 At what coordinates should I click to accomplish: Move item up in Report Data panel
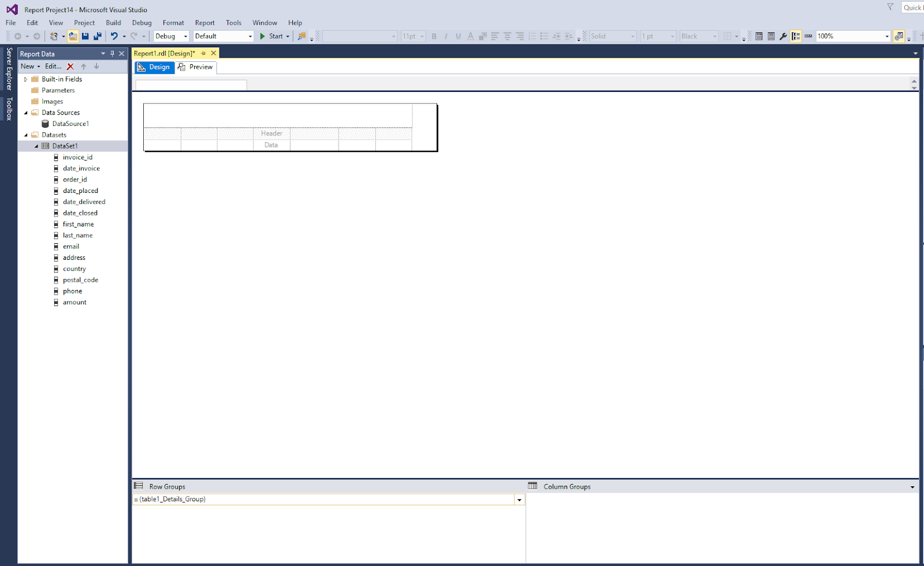(84, 66)
